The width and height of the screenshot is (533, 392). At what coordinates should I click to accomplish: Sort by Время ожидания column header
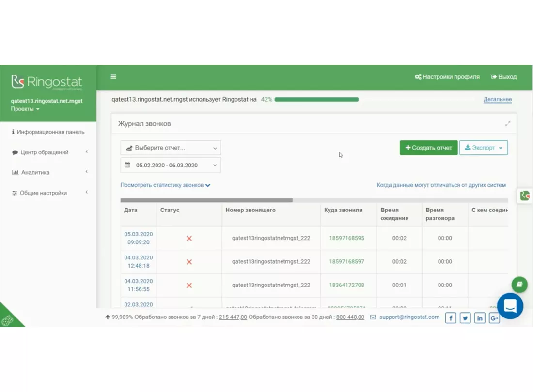394,214
